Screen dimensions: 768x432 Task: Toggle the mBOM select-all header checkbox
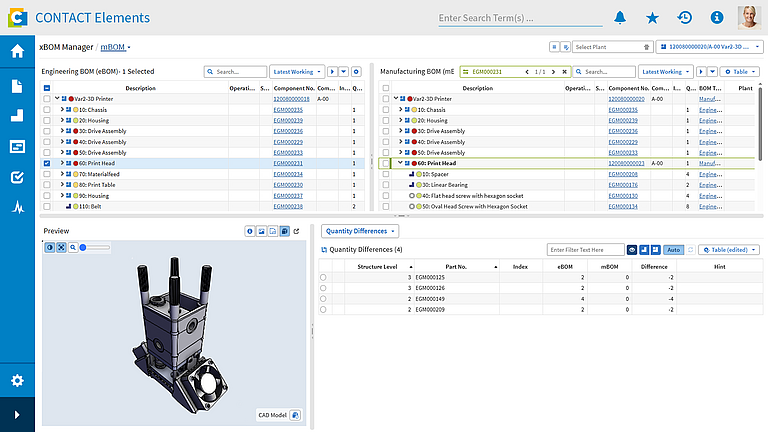click(386, 88)
